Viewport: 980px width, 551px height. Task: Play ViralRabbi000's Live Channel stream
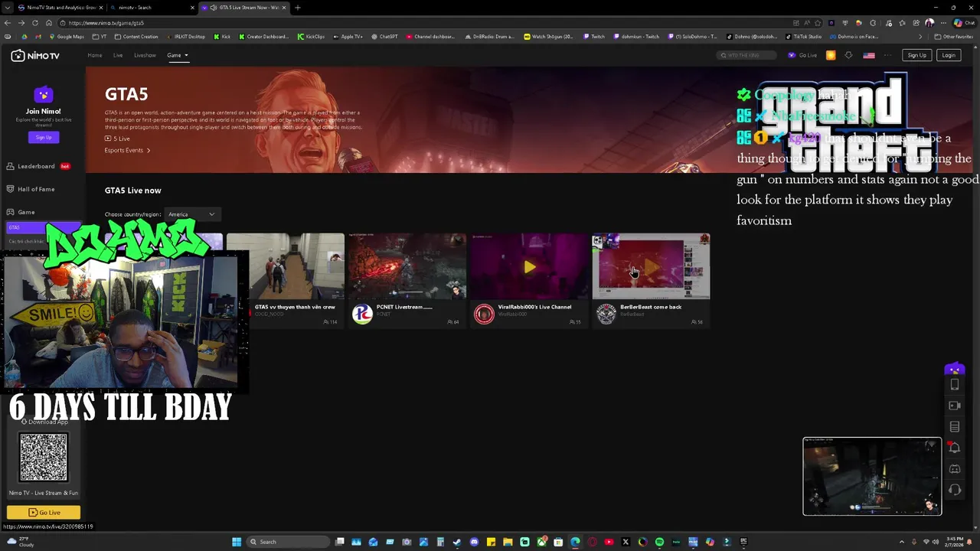(x=529, y=266)
